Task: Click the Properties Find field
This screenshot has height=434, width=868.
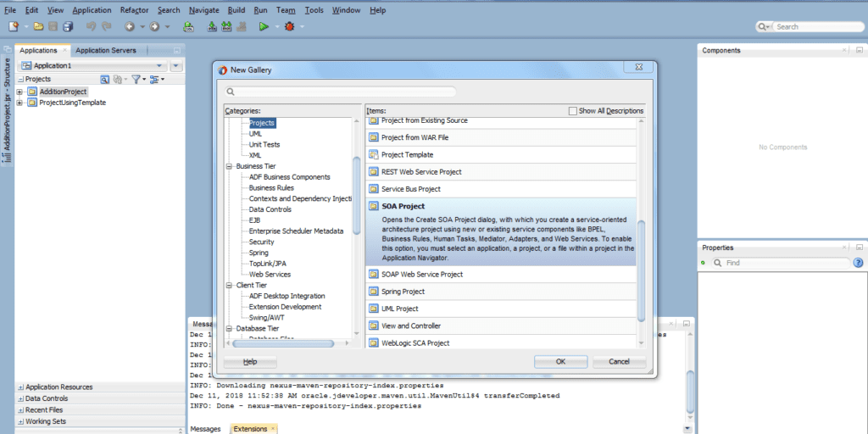Action: (x=781, y=263)
